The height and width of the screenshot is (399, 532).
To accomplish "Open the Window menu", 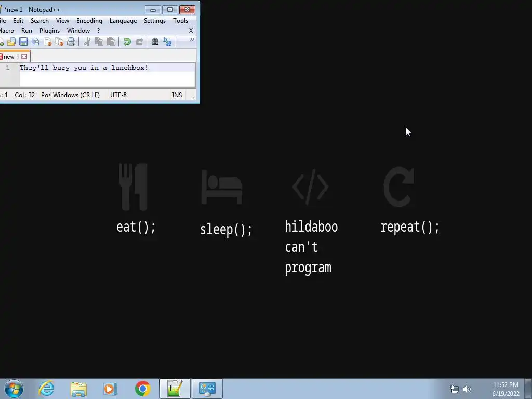I will 78,31.
